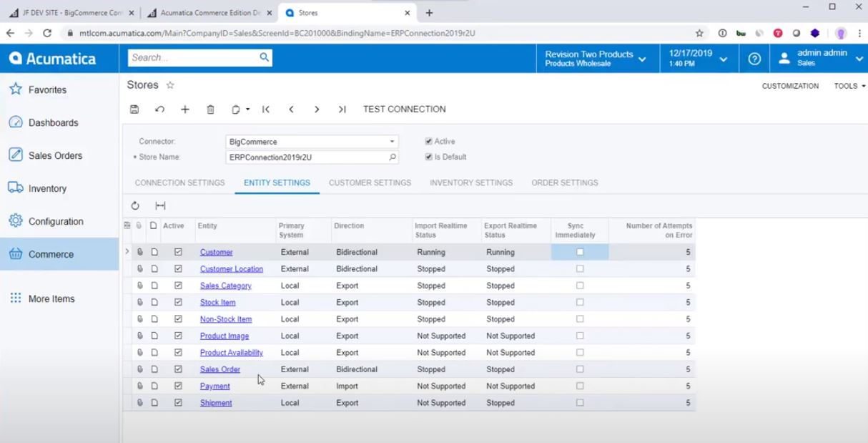Screen dimensions: 868x443
Task: Bookmark this page with browser star
Action: [699, 33]
